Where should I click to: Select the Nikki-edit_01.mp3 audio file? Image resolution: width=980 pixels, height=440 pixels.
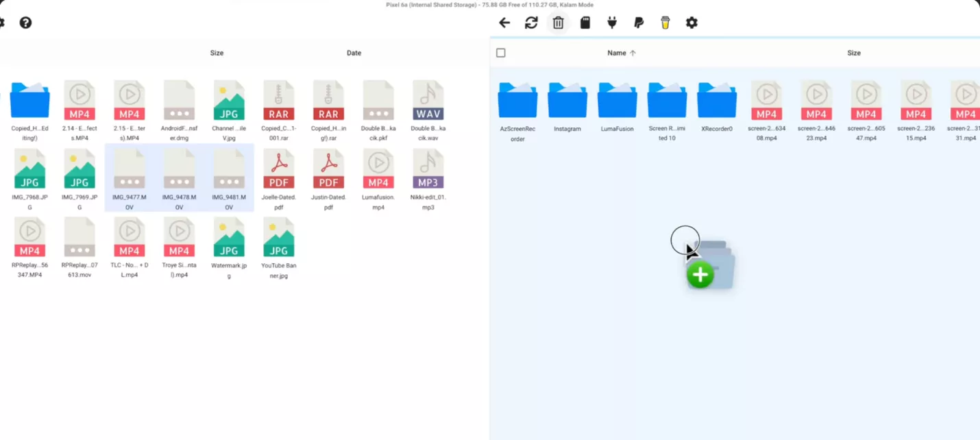click(428, 180)
